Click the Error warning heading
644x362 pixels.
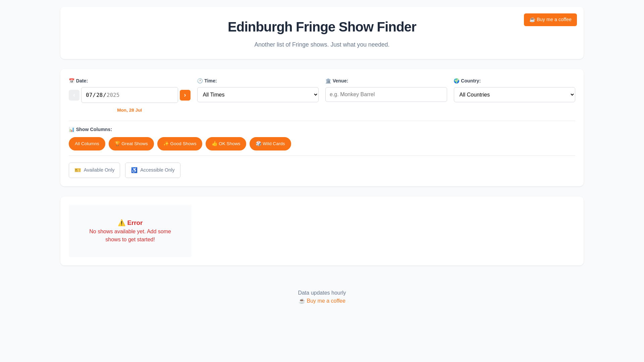point(130,223)
